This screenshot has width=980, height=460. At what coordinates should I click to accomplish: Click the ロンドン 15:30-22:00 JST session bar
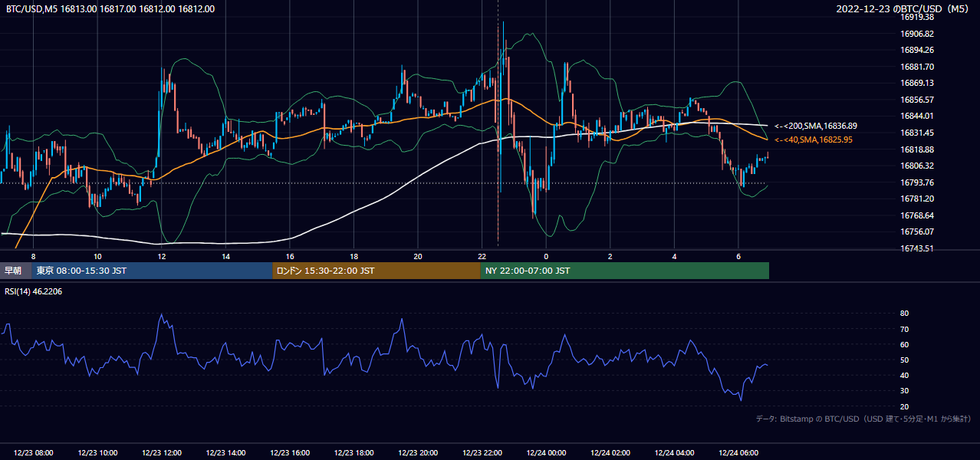click(377, 271)
